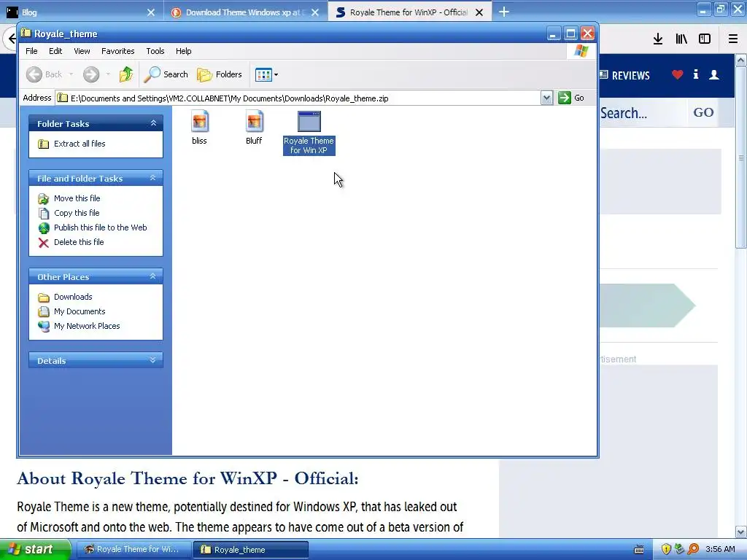Open the Tools menu
Image resolution: width=747 pixels, height=560 pixels.
click(x=155, y=51)
